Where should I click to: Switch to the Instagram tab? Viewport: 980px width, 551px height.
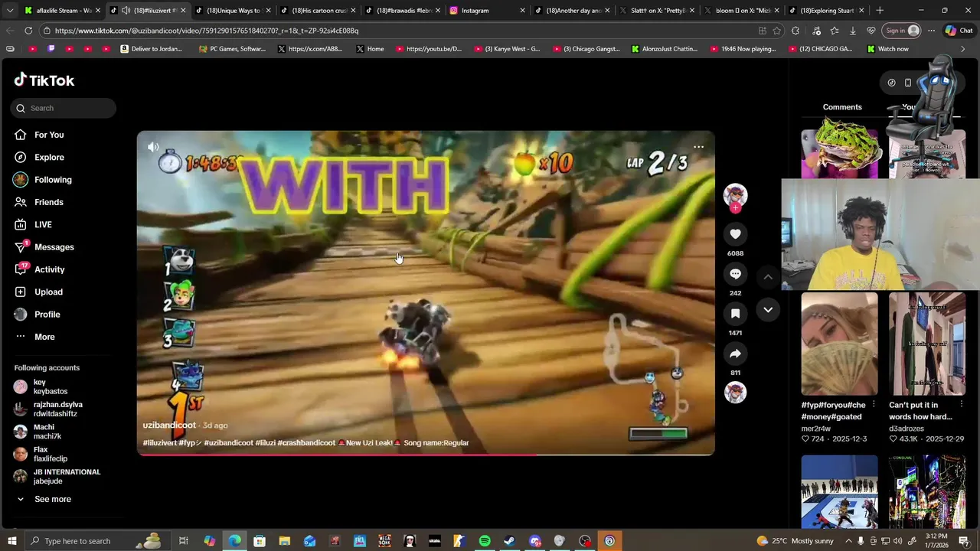487,11
